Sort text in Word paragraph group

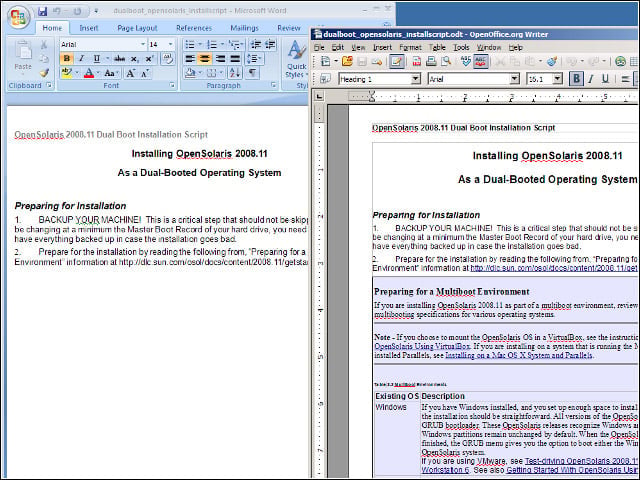[x=235, y=73]
